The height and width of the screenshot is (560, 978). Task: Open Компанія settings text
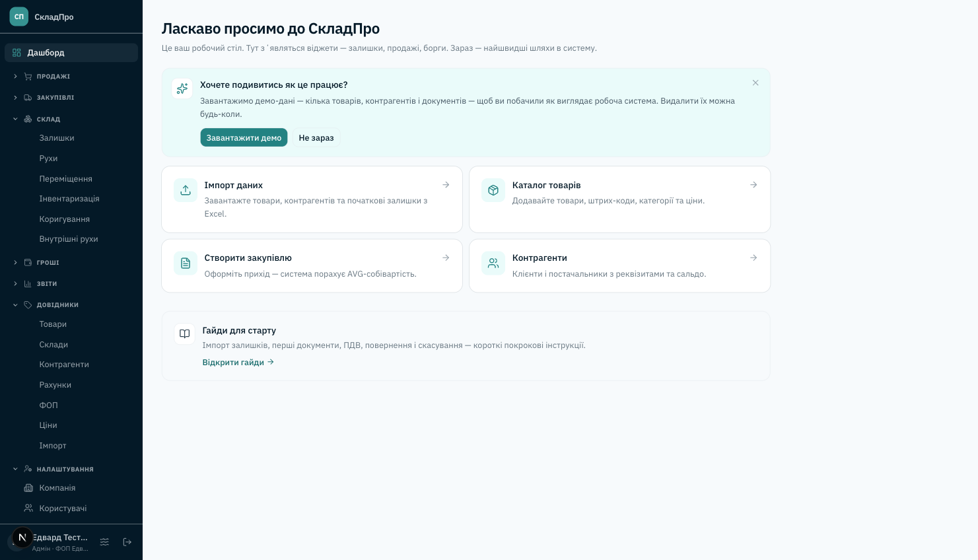tap(57, 488)
